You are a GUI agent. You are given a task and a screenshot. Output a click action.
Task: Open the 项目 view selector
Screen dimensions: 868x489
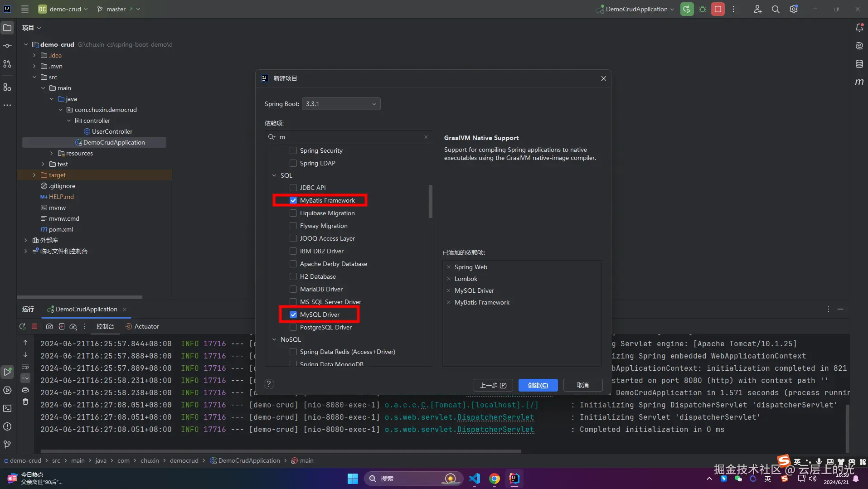(31, 28)
